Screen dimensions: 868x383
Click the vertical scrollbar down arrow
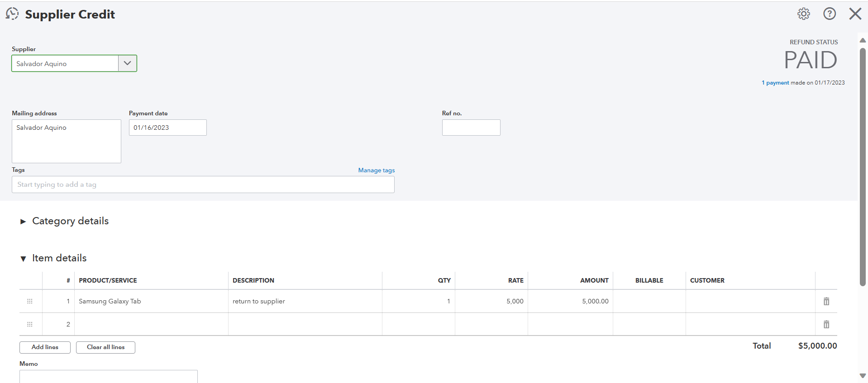[x=863, y=376]
